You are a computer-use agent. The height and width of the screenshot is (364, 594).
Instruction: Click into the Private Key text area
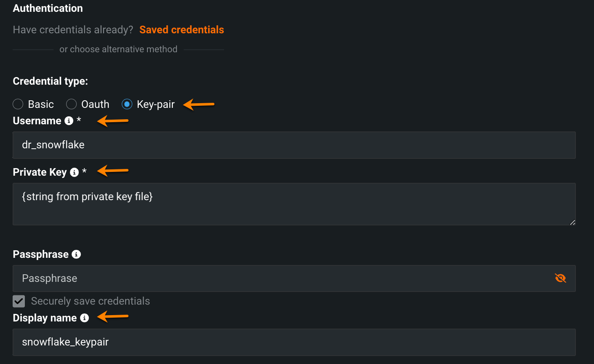coord(294,204)
